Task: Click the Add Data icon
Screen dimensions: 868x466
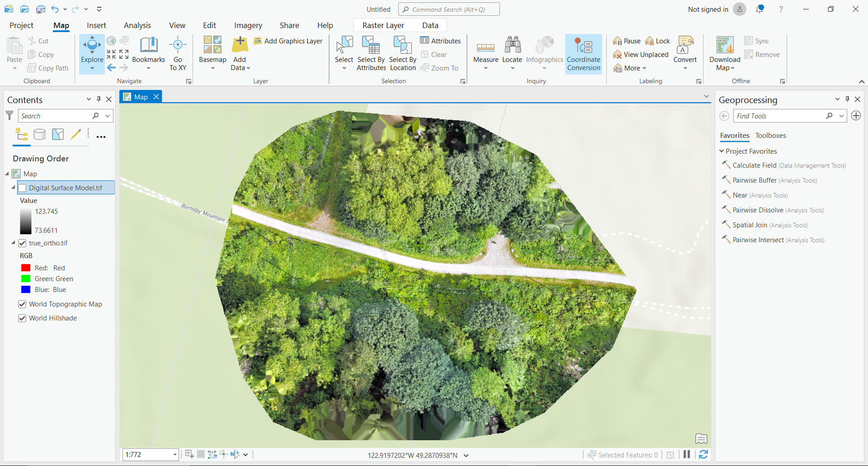Action: [x=240, y=45]
